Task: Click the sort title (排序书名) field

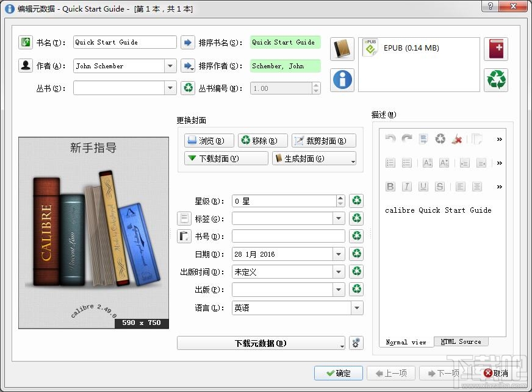Action: pos(286,43)
